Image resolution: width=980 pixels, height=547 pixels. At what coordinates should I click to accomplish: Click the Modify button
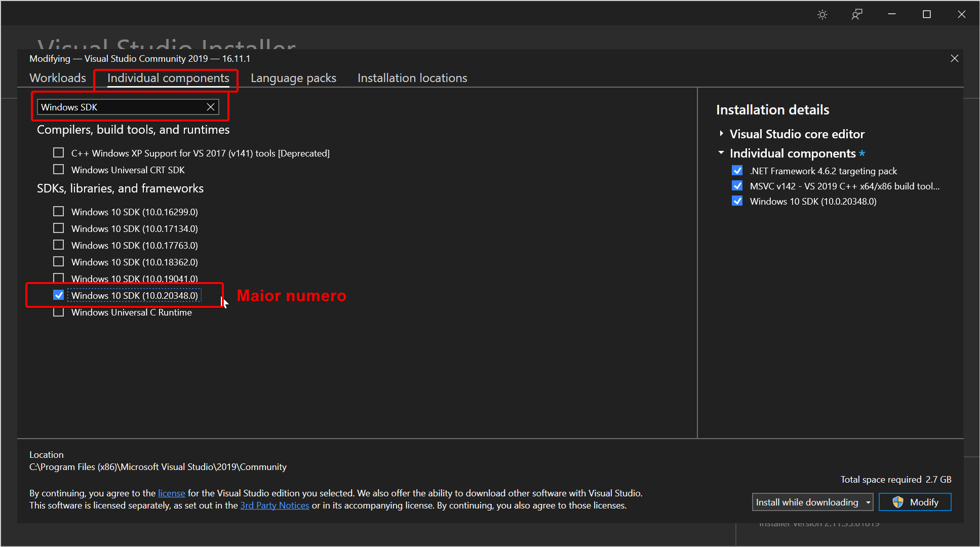(x=915, y=502)
